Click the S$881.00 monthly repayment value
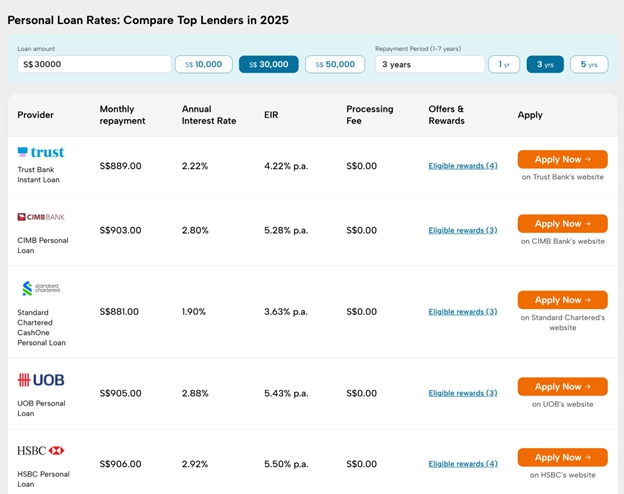Image resolution: width=624 pixels, height=494 pixels. 119,312
